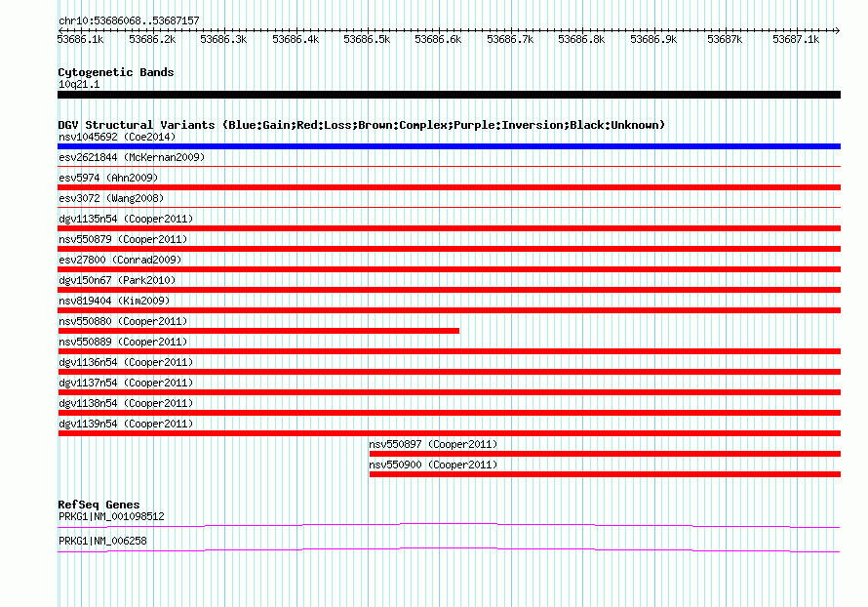
Task: Click the 53686.4k ruler tick label
Action: pyautogui.click(x=296, y=39)
